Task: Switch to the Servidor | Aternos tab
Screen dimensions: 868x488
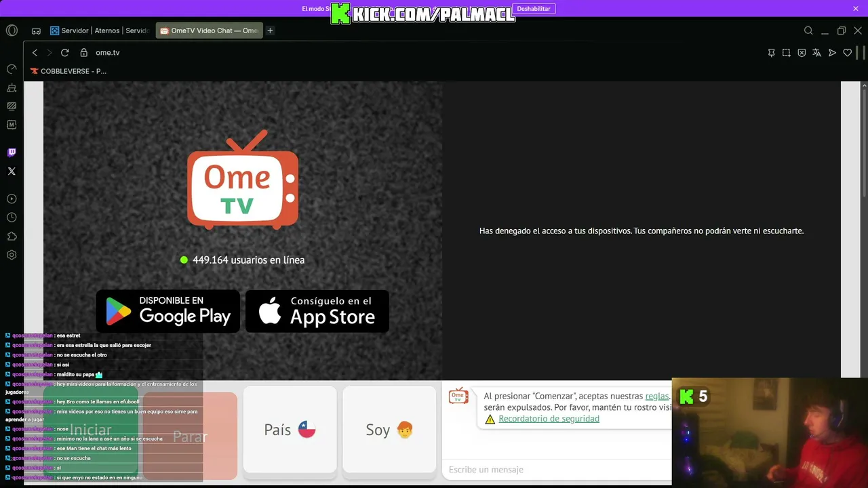Action: click(x=100, y=30)
